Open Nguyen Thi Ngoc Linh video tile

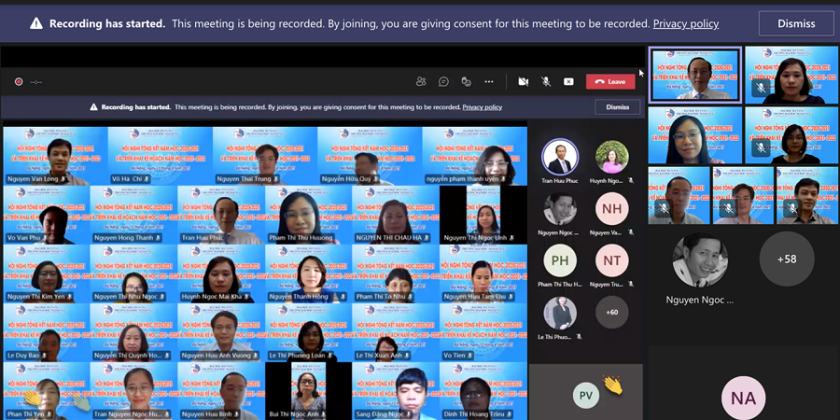(x=483, y=215)
